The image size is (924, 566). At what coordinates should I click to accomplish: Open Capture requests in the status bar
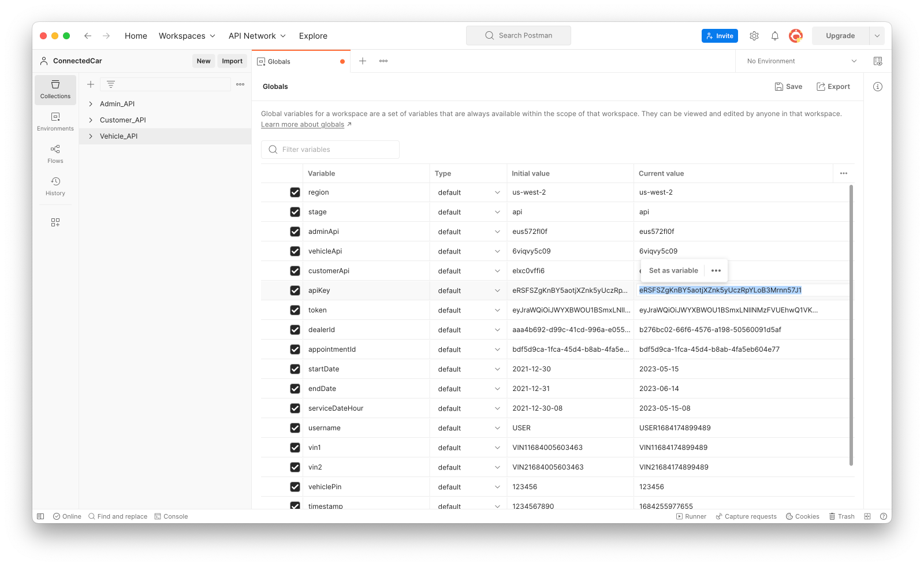tap(746, 516)
